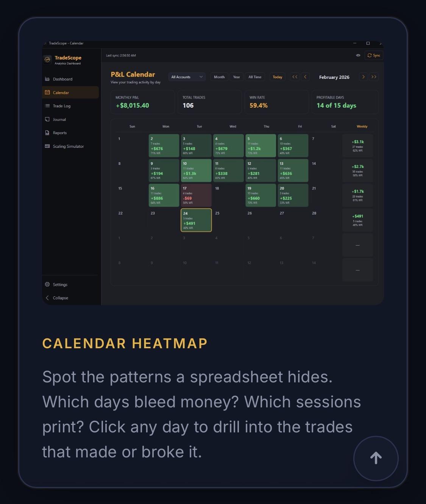Toggle the eye visibility icon
The image size is (426, 504).
(x=358, y=55)
